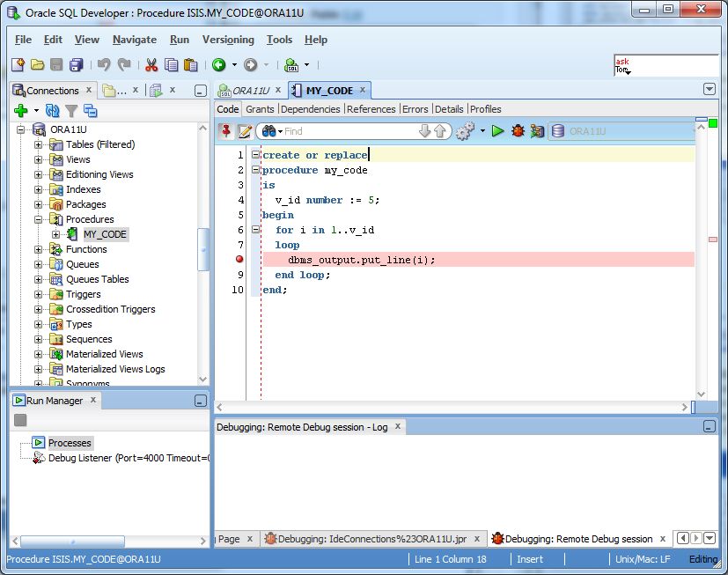The width and height of the screenshot is (728, 575).
Task: Open the editor tab list dropdown
Action: (709, 89)
